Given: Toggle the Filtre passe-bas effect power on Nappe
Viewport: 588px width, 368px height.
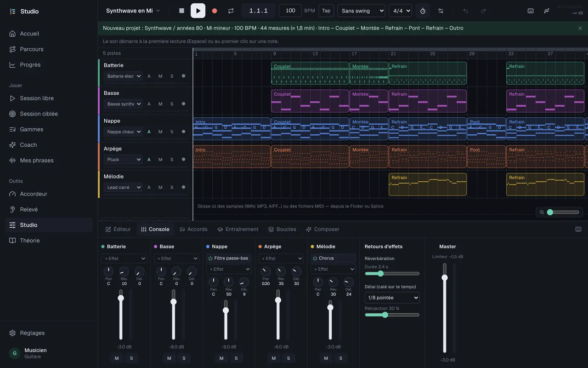Looking at the screenshot, I should click(210, 258).
